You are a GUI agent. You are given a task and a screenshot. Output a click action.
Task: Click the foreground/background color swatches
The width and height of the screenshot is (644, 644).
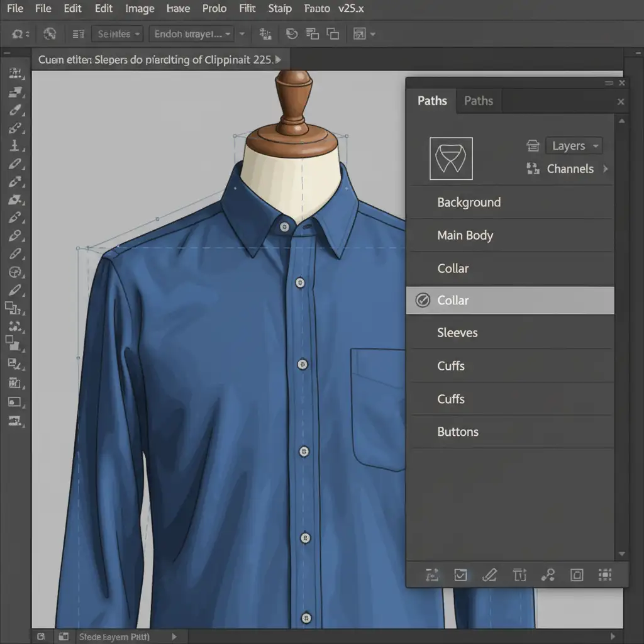(14, 343)
